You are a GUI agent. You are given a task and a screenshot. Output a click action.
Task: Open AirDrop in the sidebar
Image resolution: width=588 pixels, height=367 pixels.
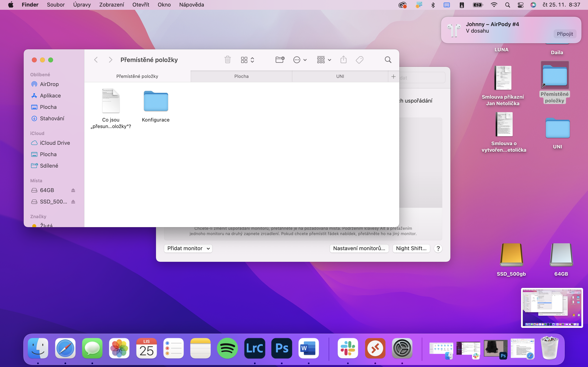click(x=49, y=84)
